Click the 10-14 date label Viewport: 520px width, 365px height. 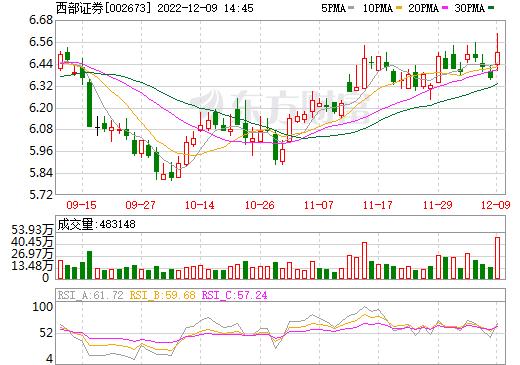[x=200, y=205]
